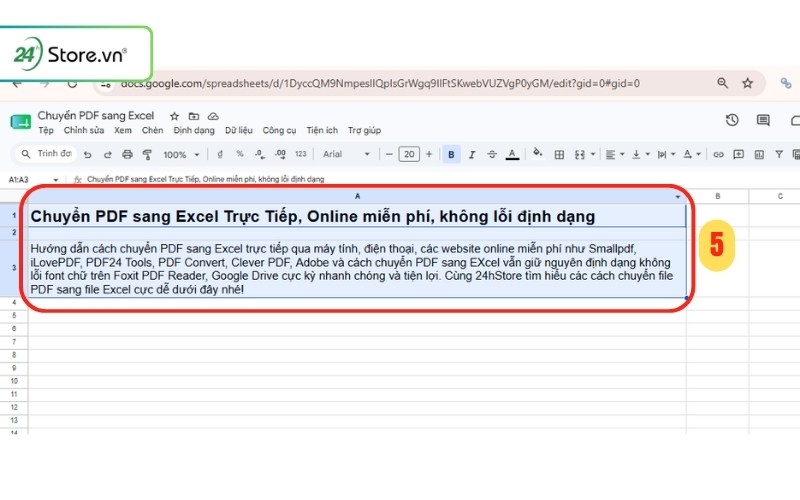
Task: Print the spreadsheet
Action: tap(128, 154)
